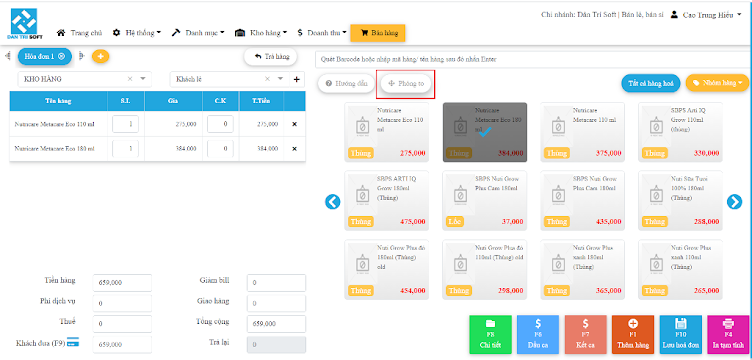Select the Nutricare Metacare Eco 110 ml product card

387,132
